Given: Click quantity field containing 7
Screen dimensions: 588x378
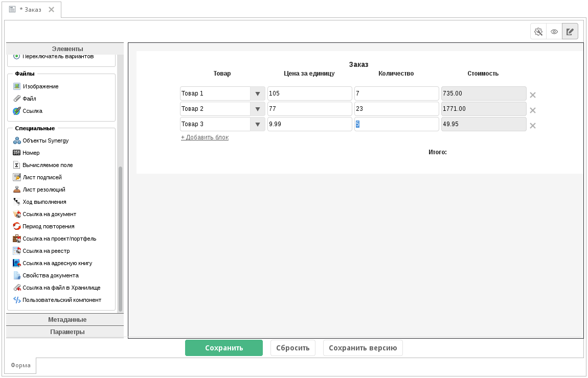Looking at the screenshot, I should (397, 93).
